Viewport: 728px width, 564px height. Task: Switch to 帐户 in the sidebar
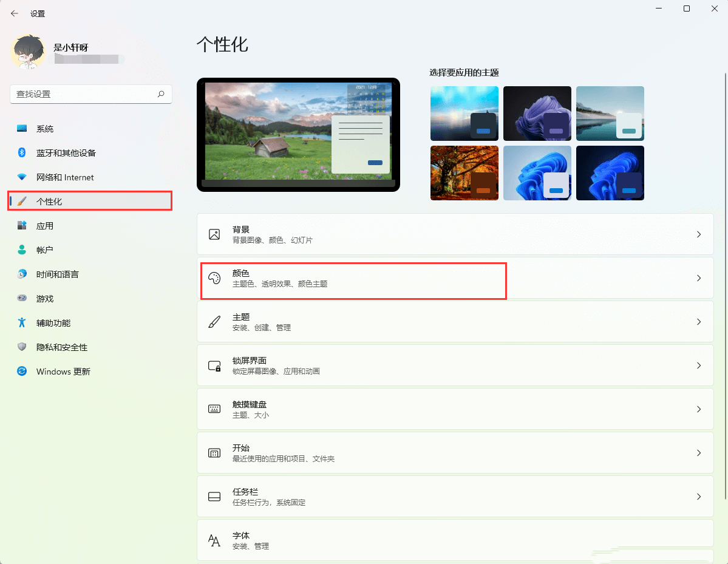49,250
